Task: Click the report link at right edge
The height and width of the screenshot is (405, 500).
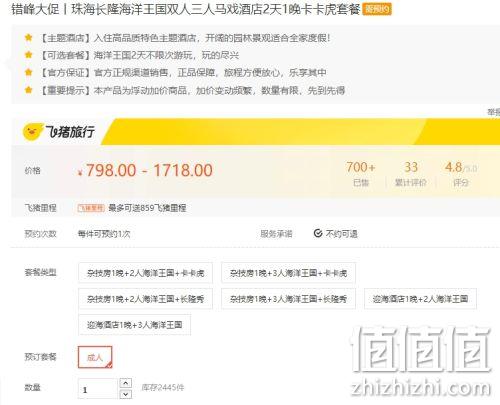Action: (x=494, y=112)
